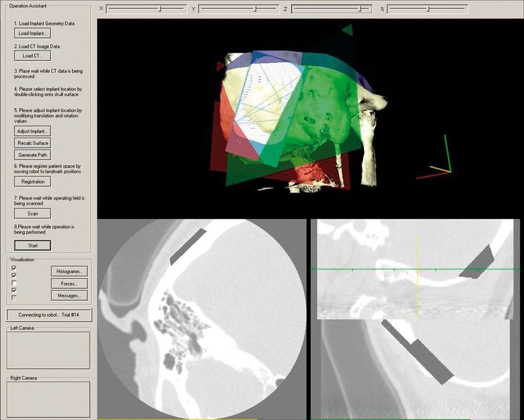
Task: Adjust the Z slider handle
Action: click(360, 9)
